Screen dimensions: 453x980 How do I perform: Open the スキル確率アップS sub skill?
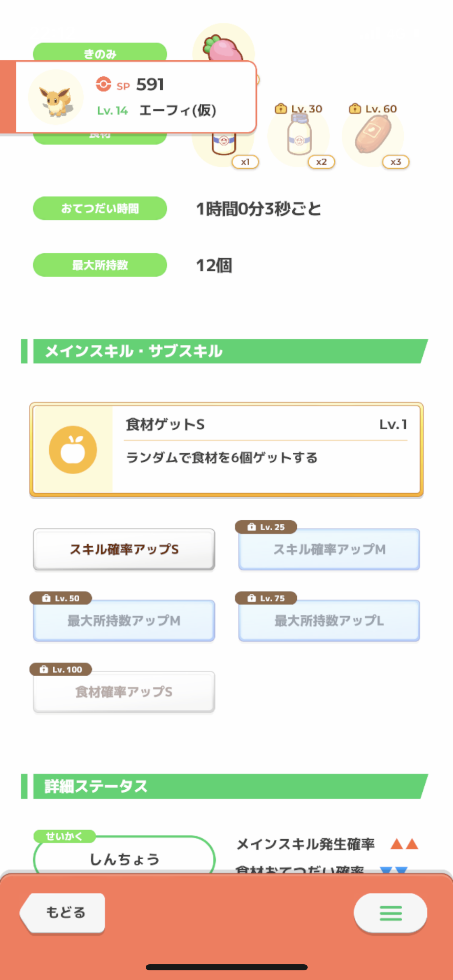tap(124, 549)
